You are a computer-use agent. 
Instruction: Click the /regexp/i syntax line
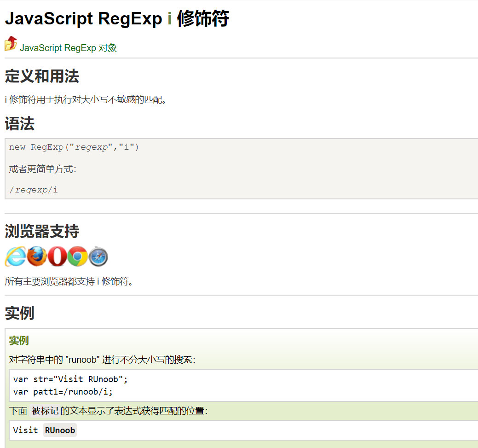point(33,190)
